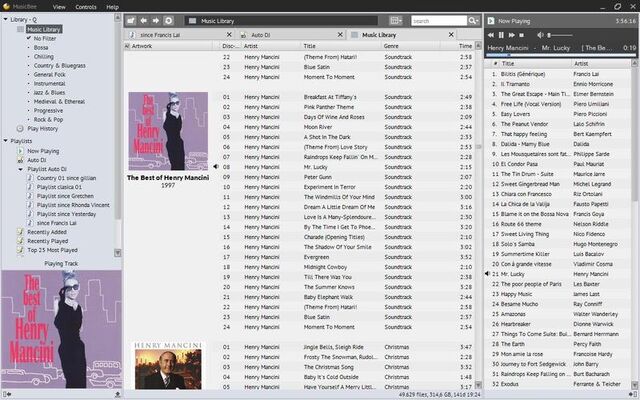640x400 pixels.
Task: Select the Jazz & Blues filter
Action: coord(49,92)
